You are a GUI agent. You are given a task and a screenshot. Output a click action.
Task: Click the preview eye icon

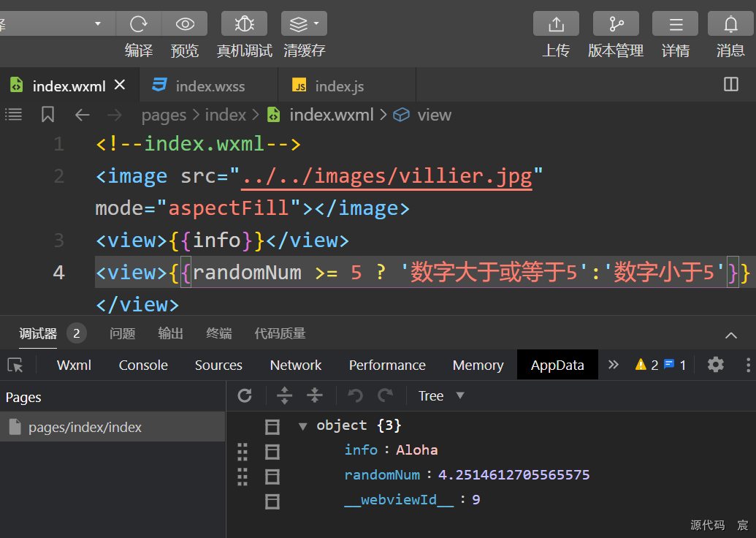(x=185, y=23)
